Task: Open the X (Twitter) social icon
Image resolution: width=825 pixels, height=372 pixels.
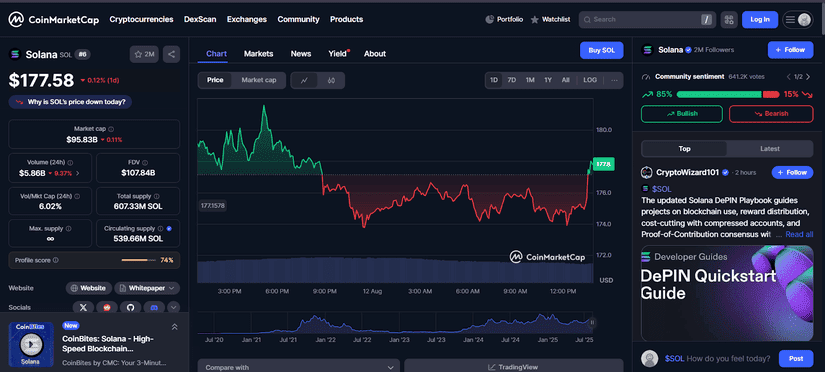Action: [x=83, y=307]
